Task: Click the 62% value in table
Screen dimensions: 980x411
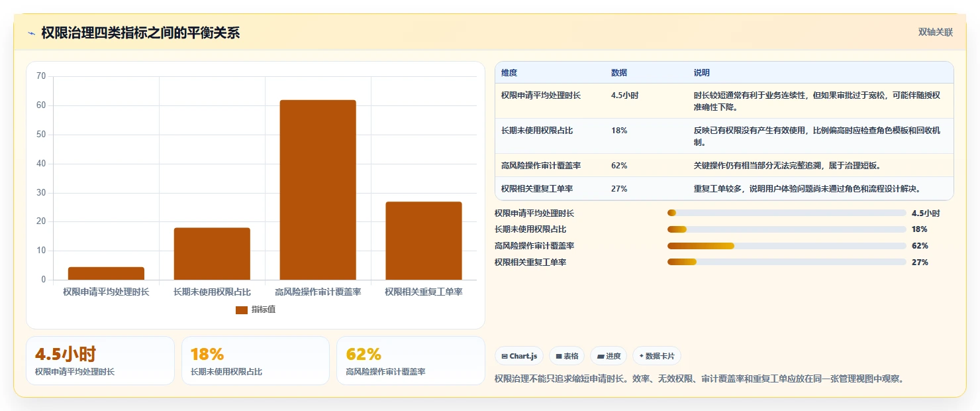Action: click(x=619, y=165)
